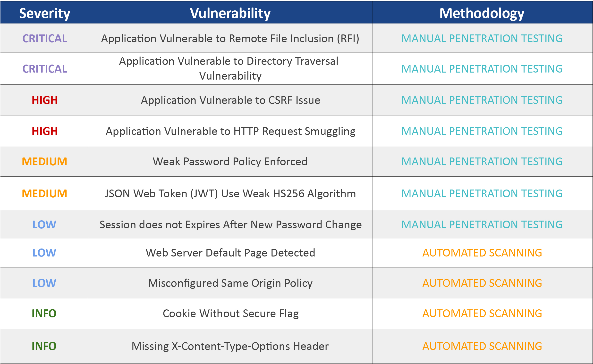The image size is (593, 364).
Task: Select MANUAL PENETRATION TESTING for RFI row
Action: pos(482,39)
